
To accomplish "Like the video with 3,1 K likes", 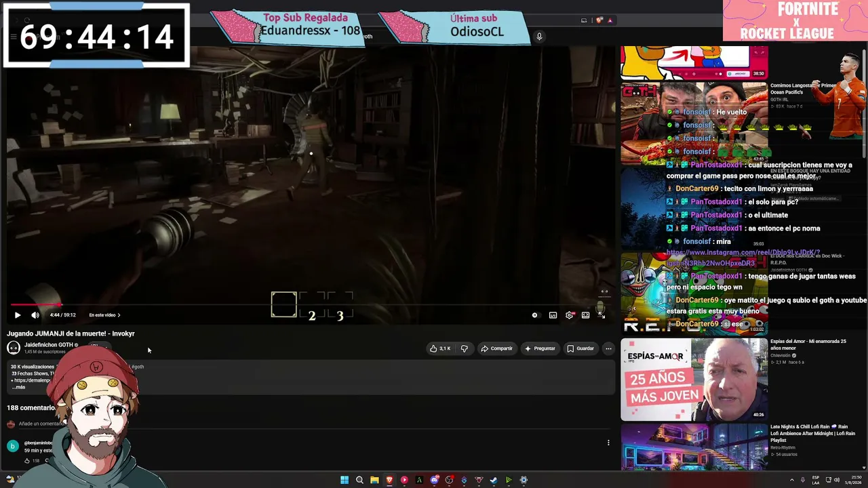I will pyautogui.click(x=439, y=348).
